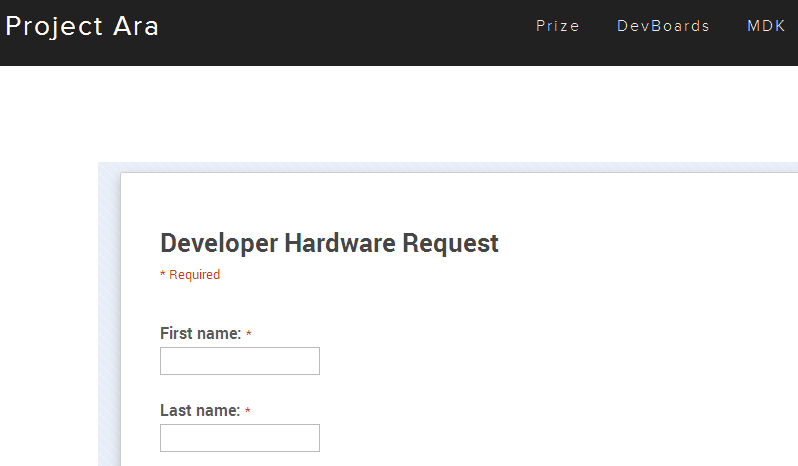
Task: Click the Last name label
Action: pos(200,410)
